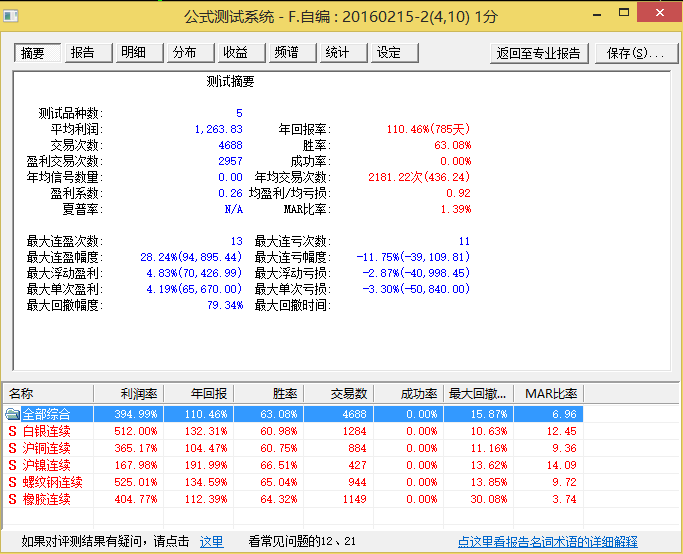683x554 pixels.
Task: Click 191.99% annual return of 沪镍连续
Action: pyautogui.click(x=206, y=465)
